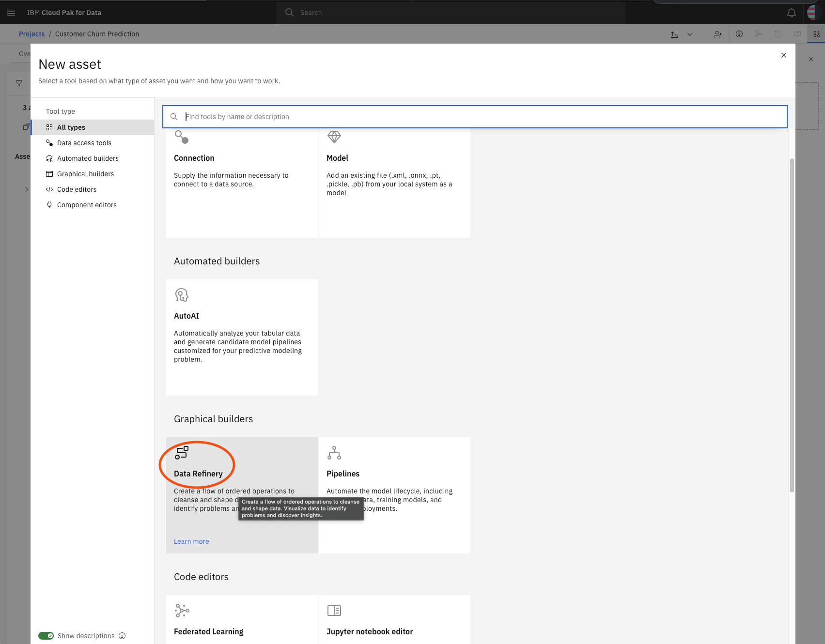Close the New asset dialog
825x644 pixels.
(784, 55)
